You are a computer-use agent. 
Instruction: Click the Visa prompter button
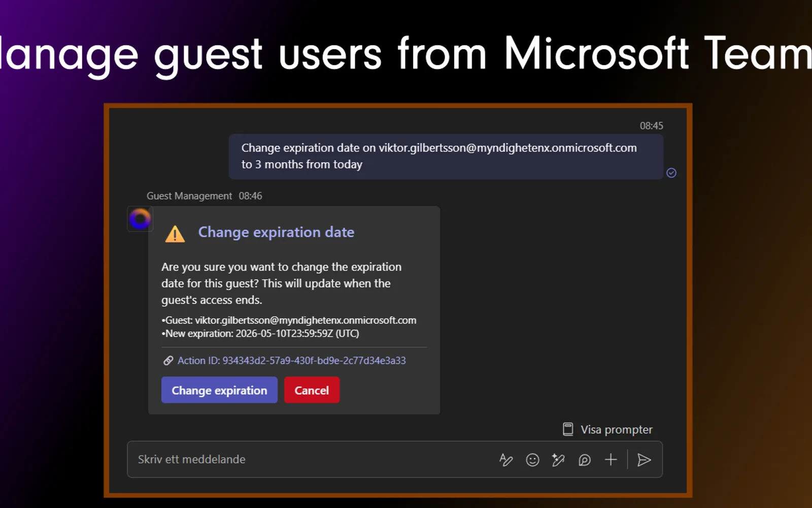607,429
